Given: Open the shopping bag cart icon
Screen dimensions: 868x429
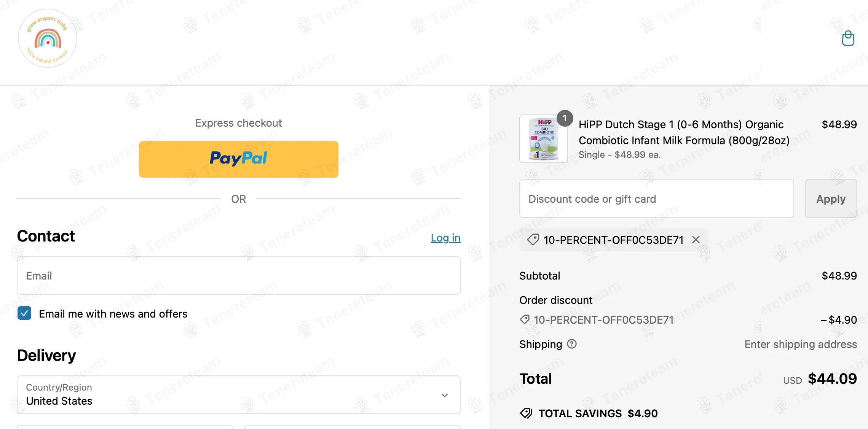Looking at the screenshot, I should (x=848, y=38).
